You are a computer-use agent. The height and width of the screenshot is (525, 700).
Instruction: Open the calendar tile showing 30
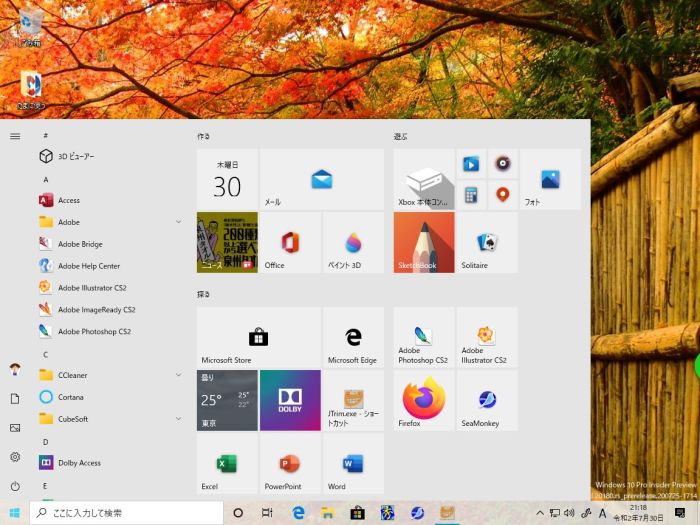click(227, 180)
